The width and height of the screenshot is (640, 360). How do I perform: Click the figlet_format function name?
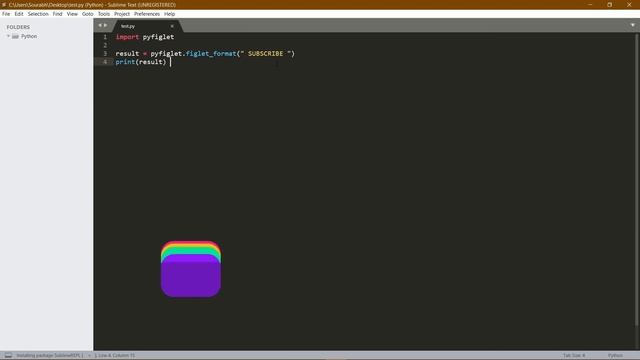(x=211, y=53)
